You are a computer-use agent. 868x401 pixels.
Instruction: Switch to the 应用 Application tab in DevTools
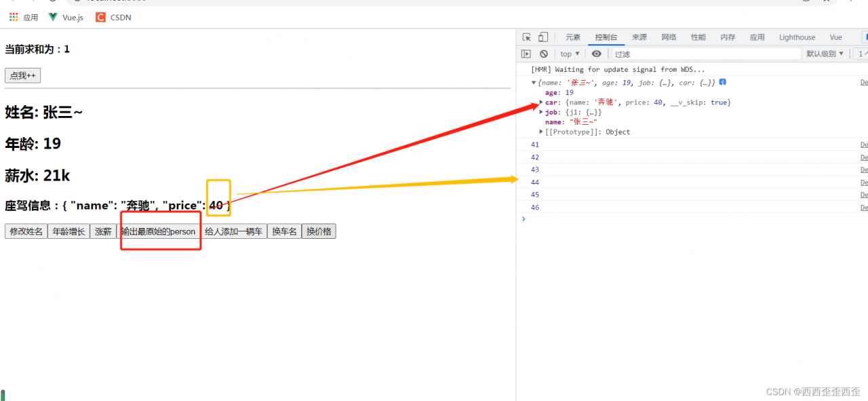tap(757, 37)
